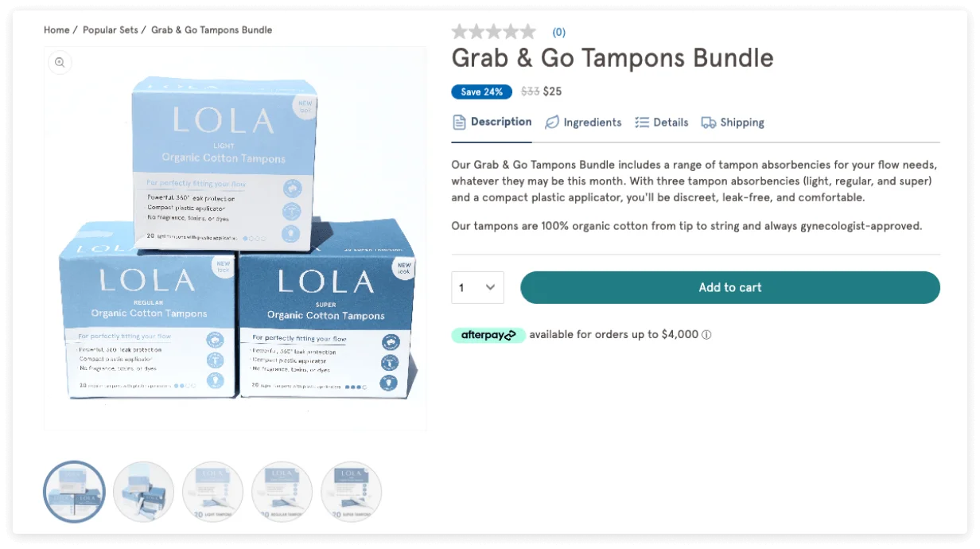Select the Super Tampons thumbnail
Viewport: 980px width, 549px height.
pos(352,492)
